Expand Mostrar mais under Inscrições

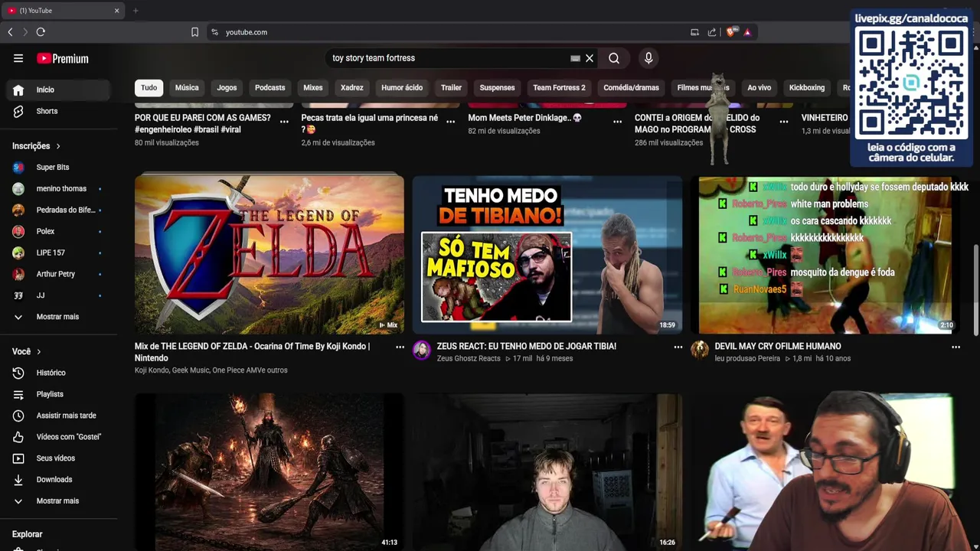click(x=59, y=317)
